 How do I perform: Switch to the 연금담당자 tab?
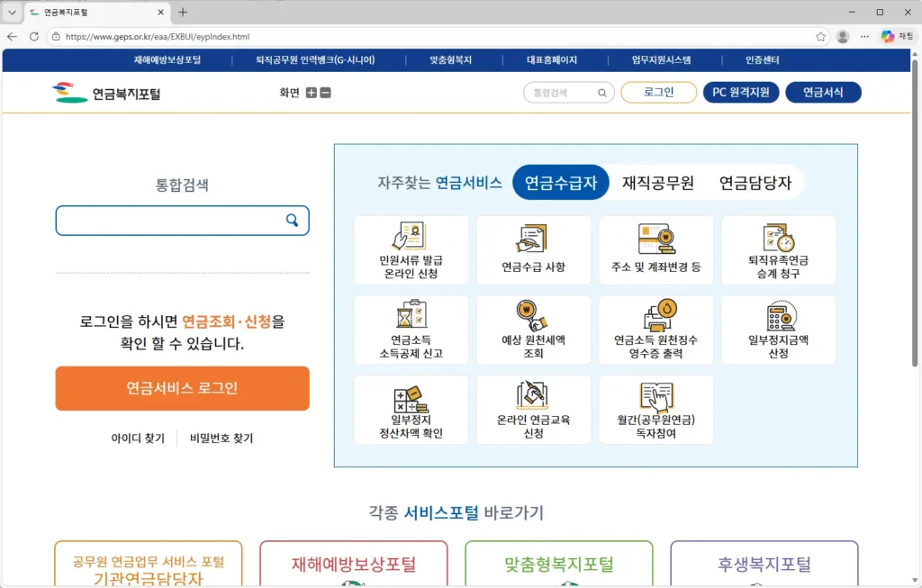click(755, 183)
